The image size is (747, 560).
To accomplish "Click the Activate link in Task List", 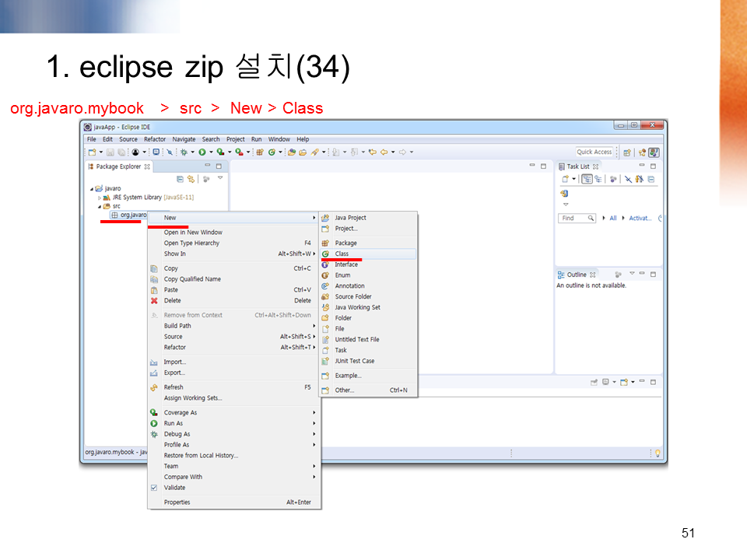I will pos(641,218).
